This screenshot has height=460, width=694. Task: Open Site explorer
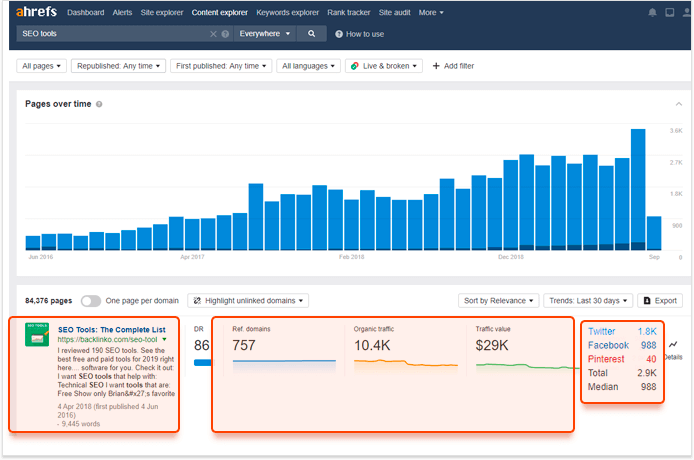click(x=162, y=12)
